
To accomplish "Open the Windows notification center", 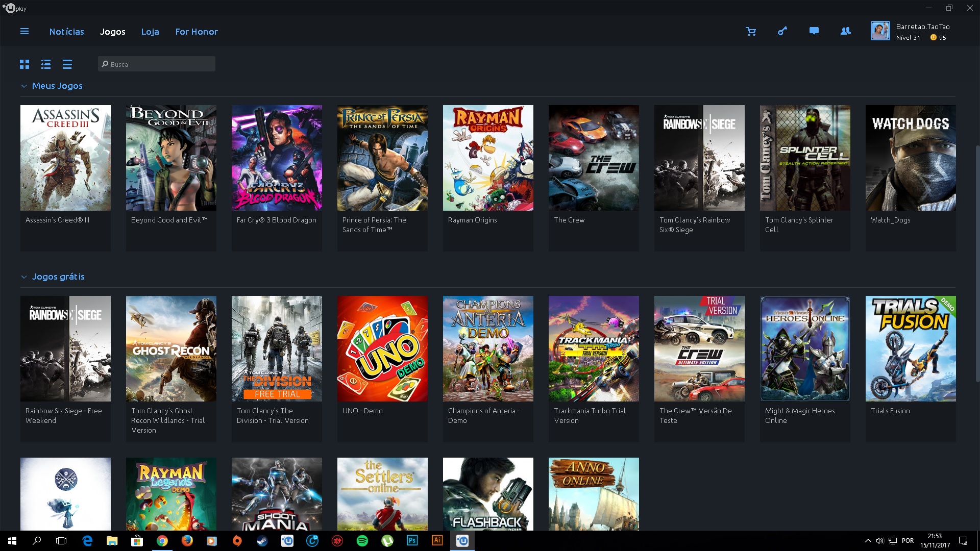I will [963, 541].
